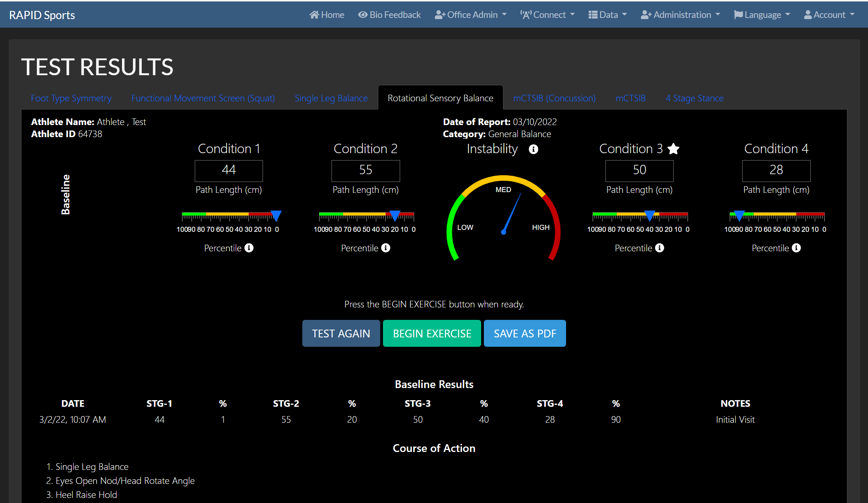868x503 pixels.
Task: Switch to mCTSIB (Concussion) tab
Action: pyautogui.click(x=554, y=98)
